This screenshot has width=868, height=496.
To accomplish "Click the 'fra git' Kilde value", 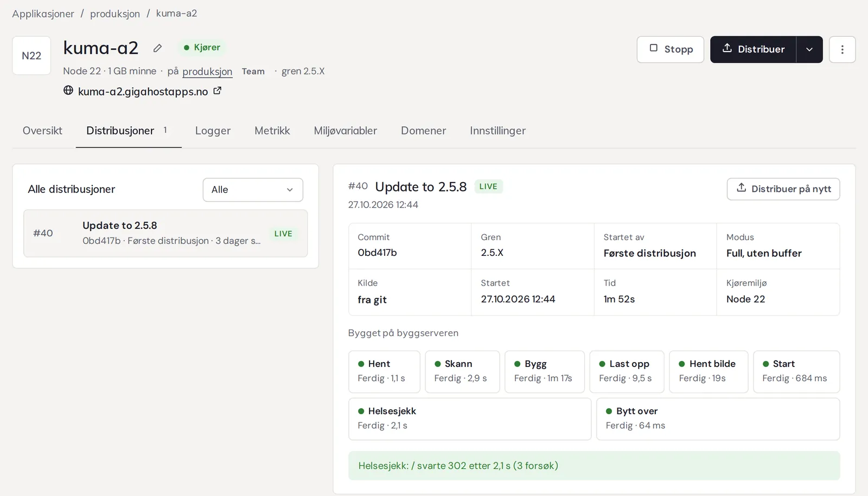I will (372, 300).
